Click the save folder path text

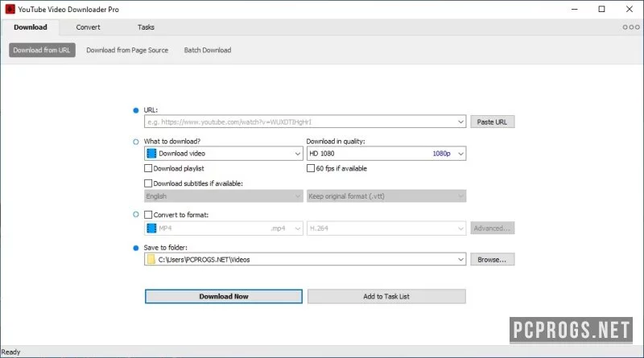(204, 260)
